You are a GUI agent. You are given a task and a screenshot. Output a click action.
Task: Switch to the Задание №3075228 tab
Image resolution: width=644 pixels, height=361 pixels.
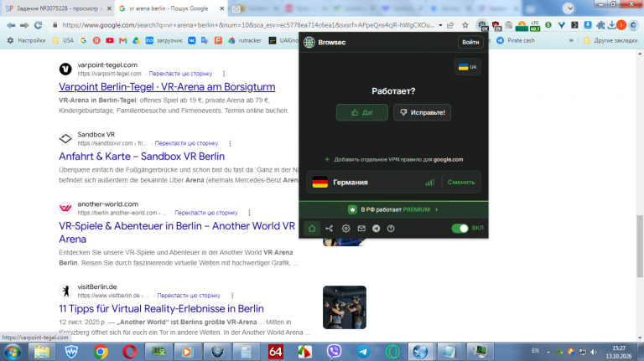(58, 8)
